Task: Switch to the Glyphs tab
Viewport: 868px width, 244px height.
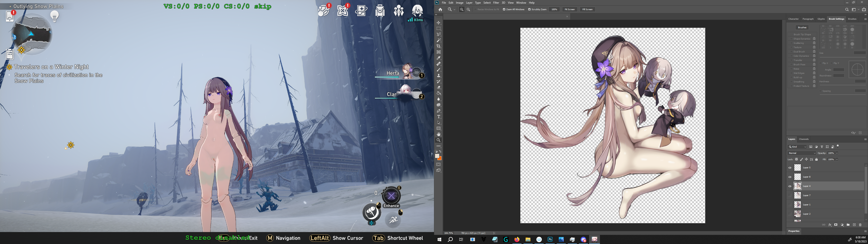Action: tap(821, 19)
